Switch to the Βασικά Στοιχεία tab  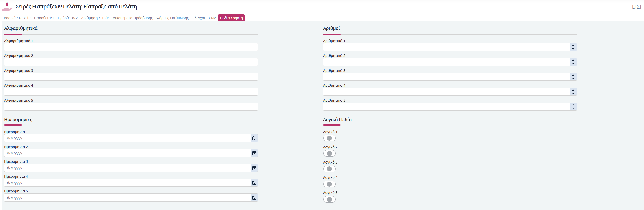17,18
